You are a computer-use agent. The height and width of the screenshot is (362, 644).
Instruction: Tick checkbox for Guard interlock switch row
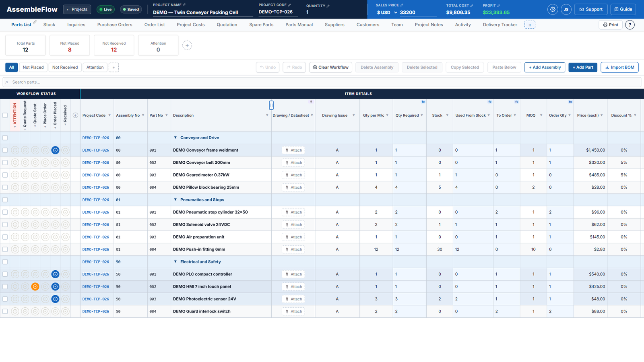(x=5, y=311)
